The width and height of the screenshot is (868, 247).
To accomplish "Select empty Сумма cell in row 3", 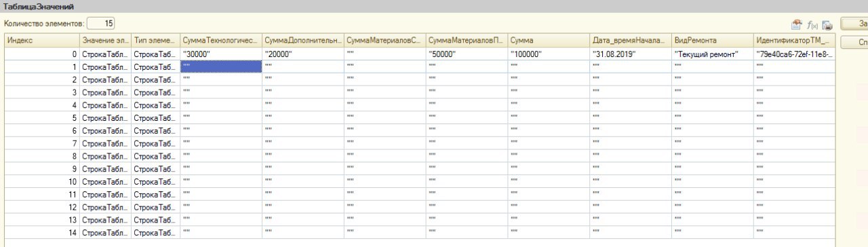I will coord(549,92).
